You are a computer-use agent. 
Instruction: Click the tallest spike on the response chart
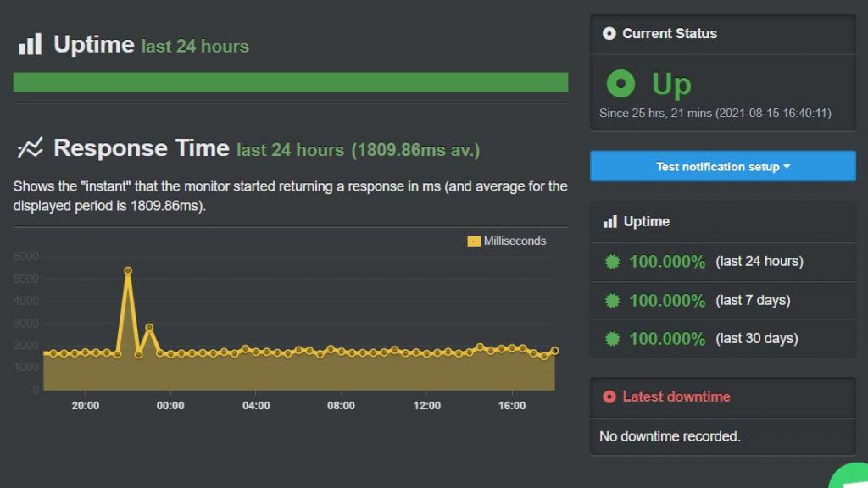pyautogui.click(x=128, y=270)
